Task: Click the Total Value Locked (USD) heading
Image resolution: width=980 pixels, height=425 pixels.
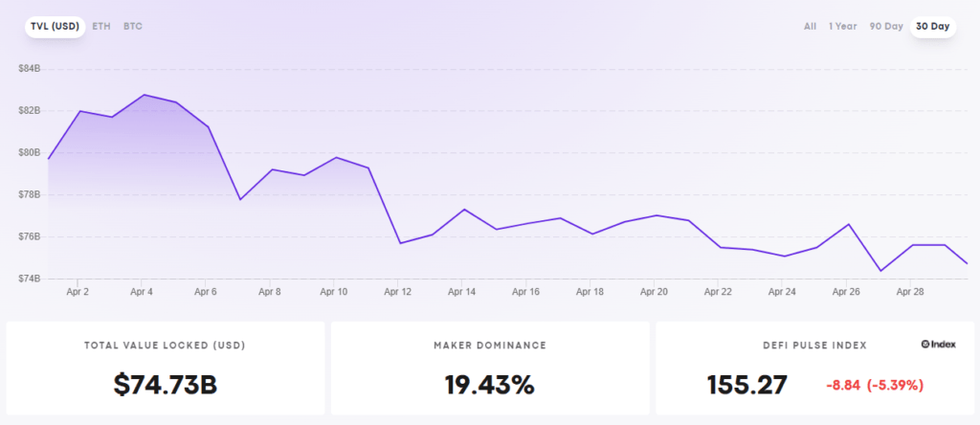Action: point(165,344)
